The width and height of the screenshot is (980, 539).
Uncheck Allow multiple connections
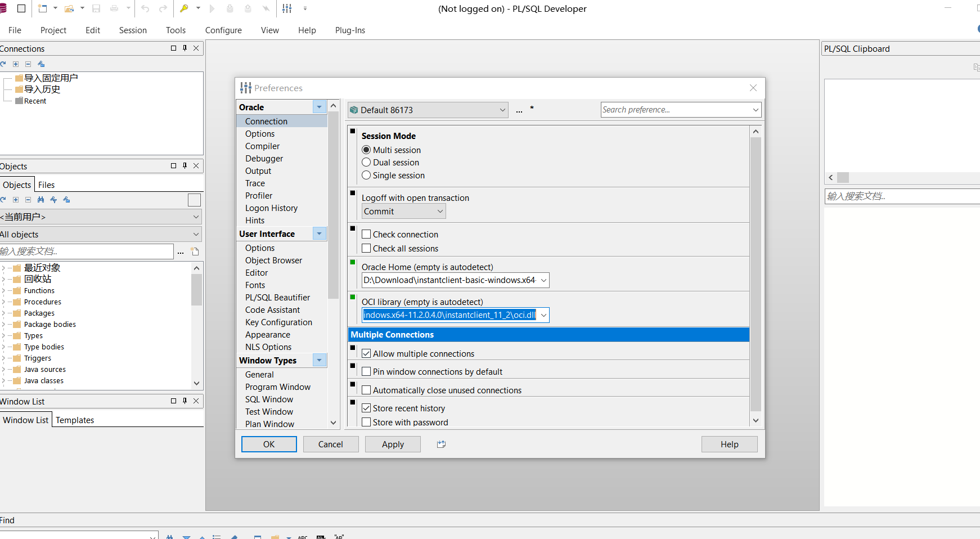(x=366, y=353)
